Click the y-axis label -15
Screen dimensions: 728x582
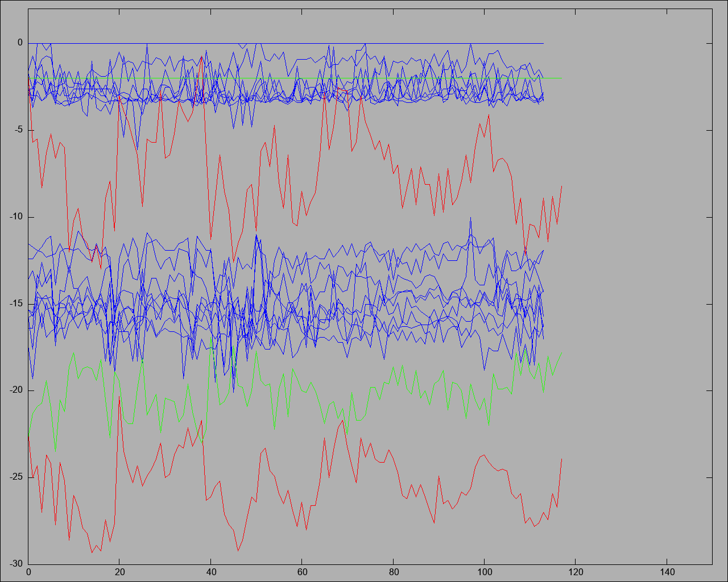pos(16,304)
